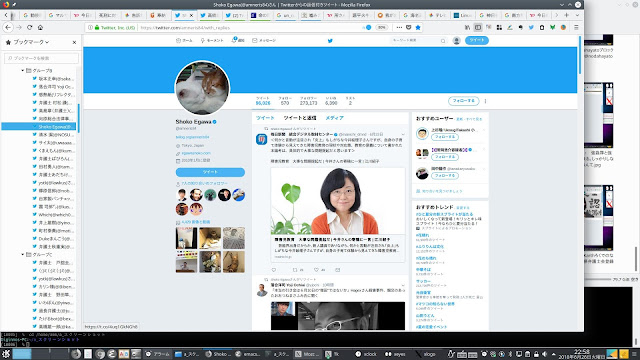Image resolution: width=640 pixels, height=360 pixels.
Task: Select the Shoko Egawa bookmark in sidebar
Action: click(39, 127)
